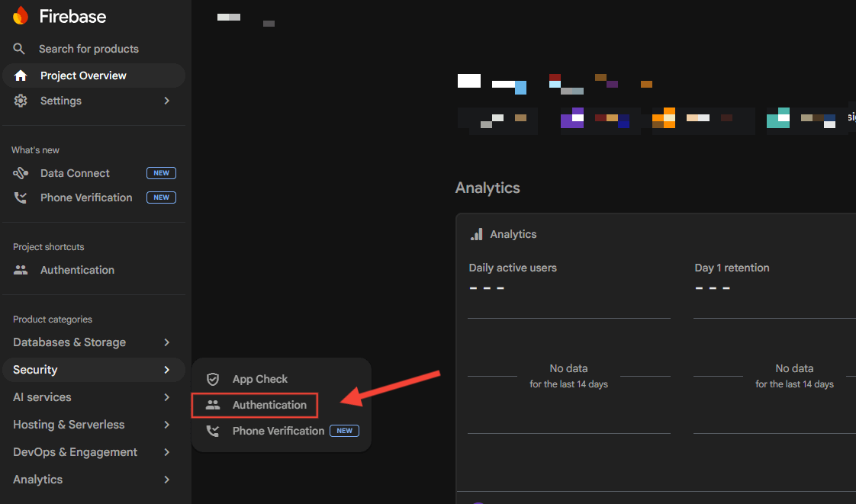
Task: Click the AI services label
Action: click(42, 397)
